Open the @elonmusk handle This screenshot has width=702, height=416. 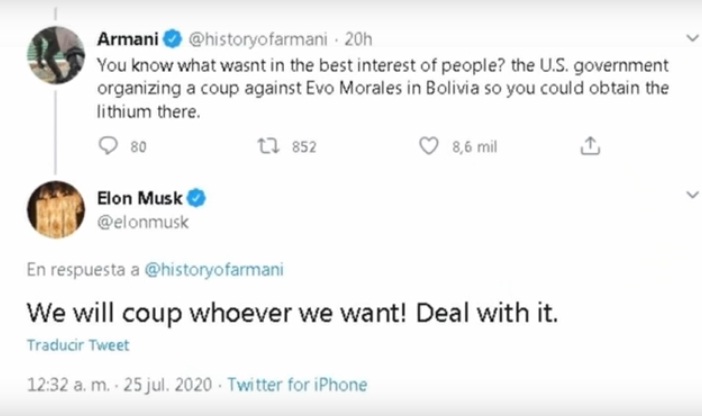[143, 222]
